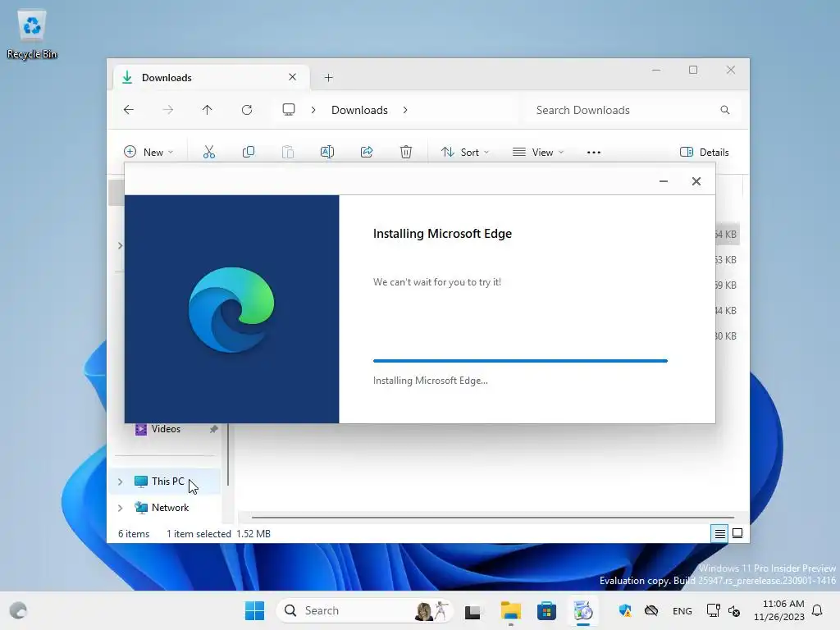
Task: Close the Edge installer dialog
Action: (x=696, y=181)
